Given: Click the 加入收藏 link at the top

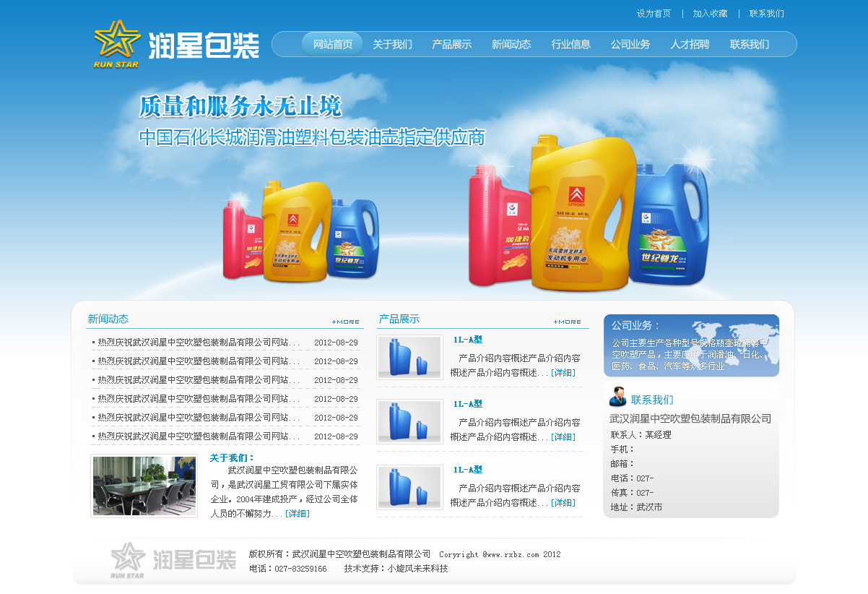Looking at the screenshot, I should (x=711, y=13).
